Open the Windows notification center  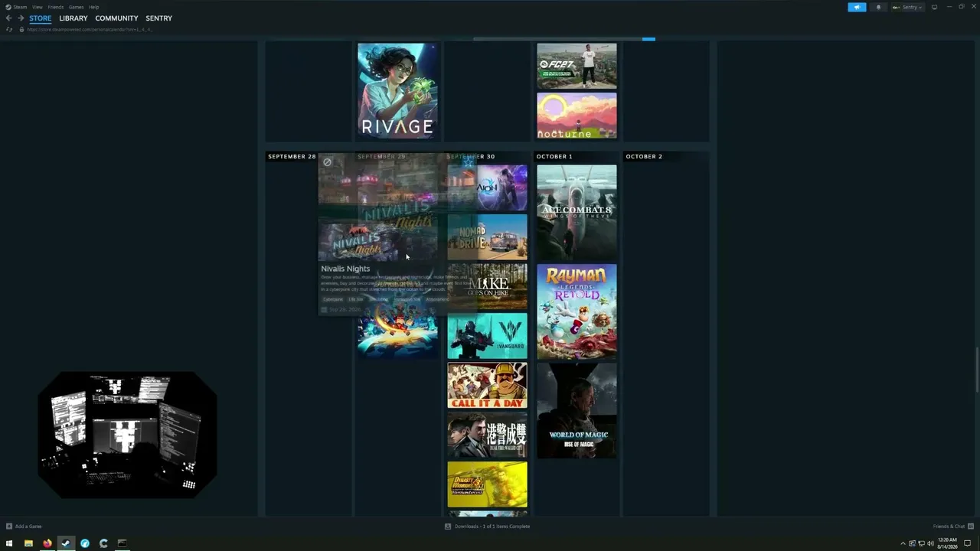(968, 543)
